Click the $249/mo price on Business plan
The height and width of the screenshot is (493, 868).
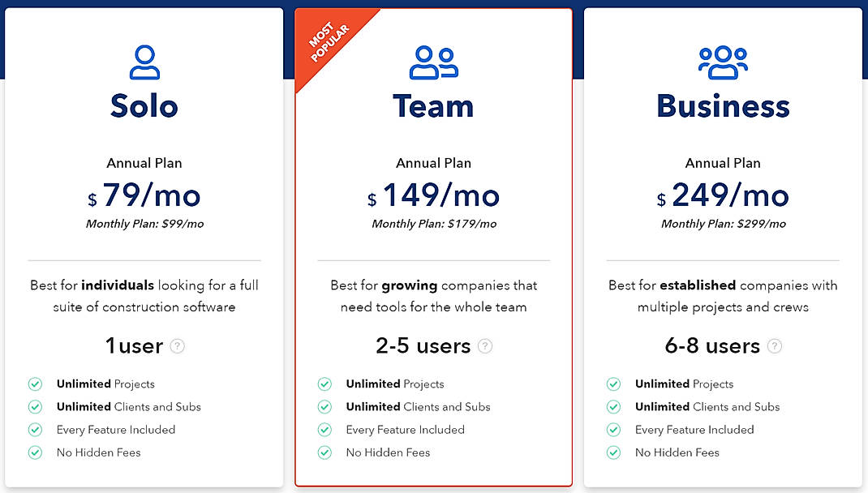coord(723,195)
